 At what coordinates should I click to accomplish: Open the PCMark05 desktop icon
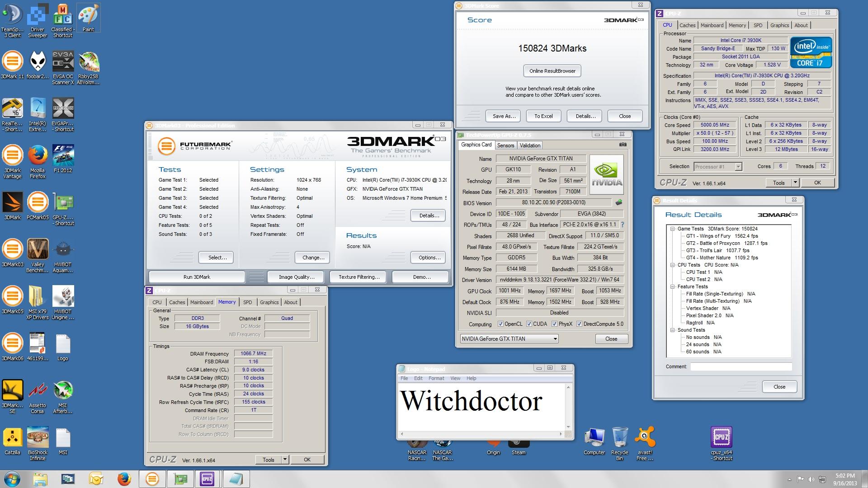coord(38,206)
